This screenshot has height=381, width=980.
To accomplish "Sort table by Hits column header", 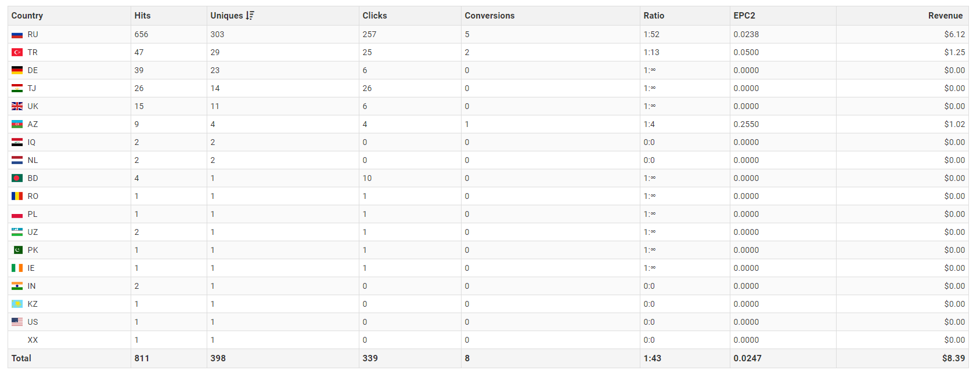I will 142,16.
